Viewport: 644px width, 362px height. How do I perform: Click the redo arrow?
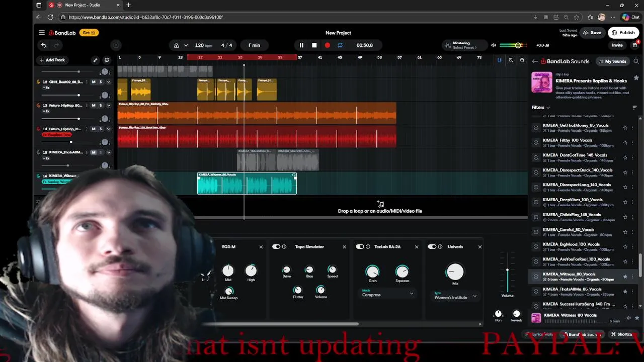pyautogui.click(x=56, y=45)
